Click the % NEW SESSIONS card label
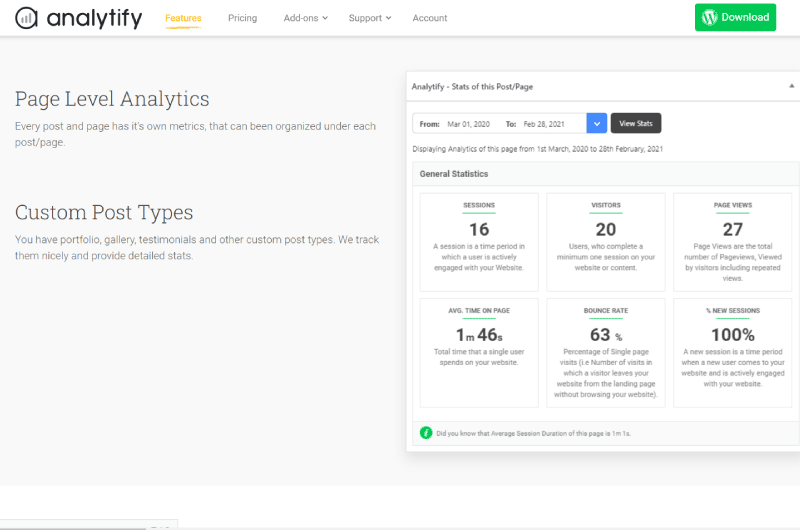800x530 pixels. pyautogui.click(x=733, y=311)
